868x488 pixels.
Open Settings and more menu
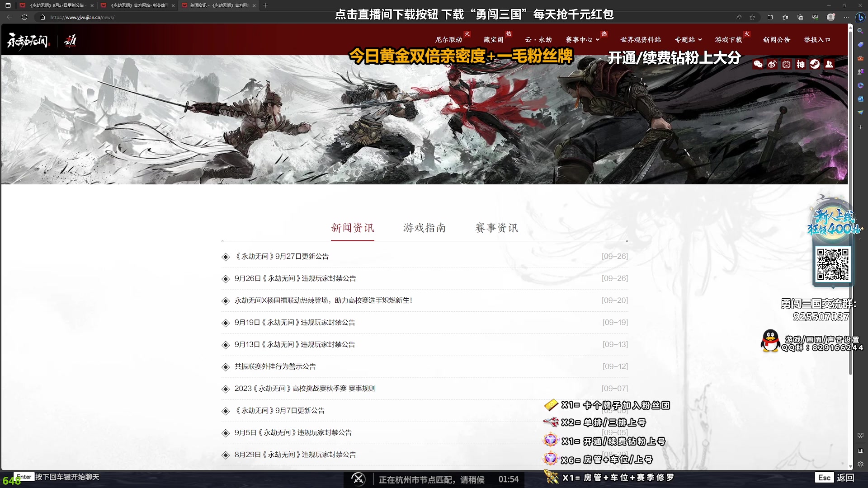coord(846,17)
